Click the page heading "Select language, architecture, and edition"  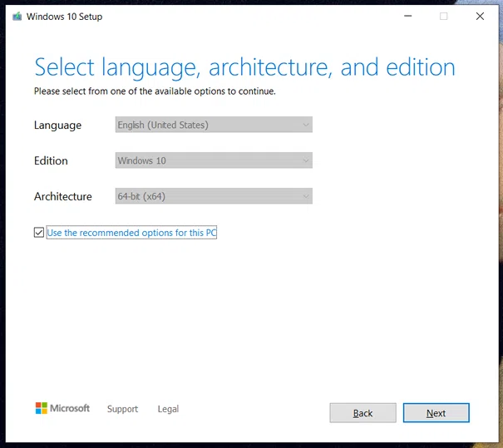pyautogui.click(x=244, y=67)
